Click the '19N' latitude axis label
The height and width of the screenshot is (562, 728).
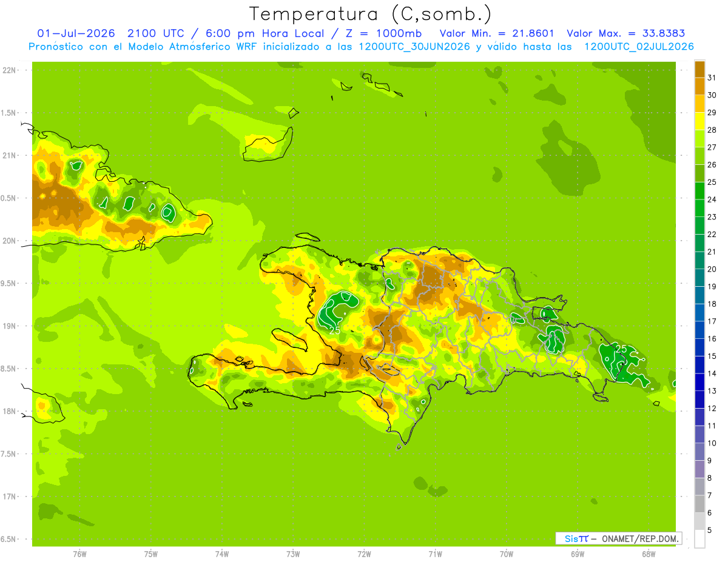(10, 326)
